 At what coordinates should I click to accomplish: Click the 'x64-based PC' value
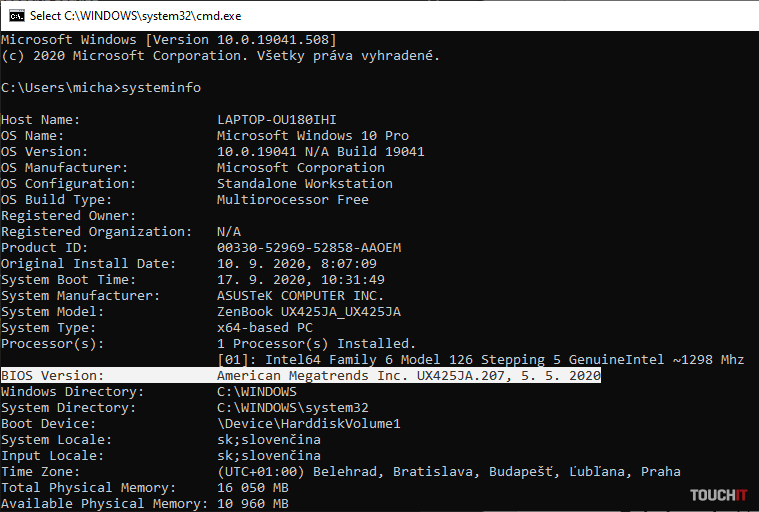click(265, 328)
